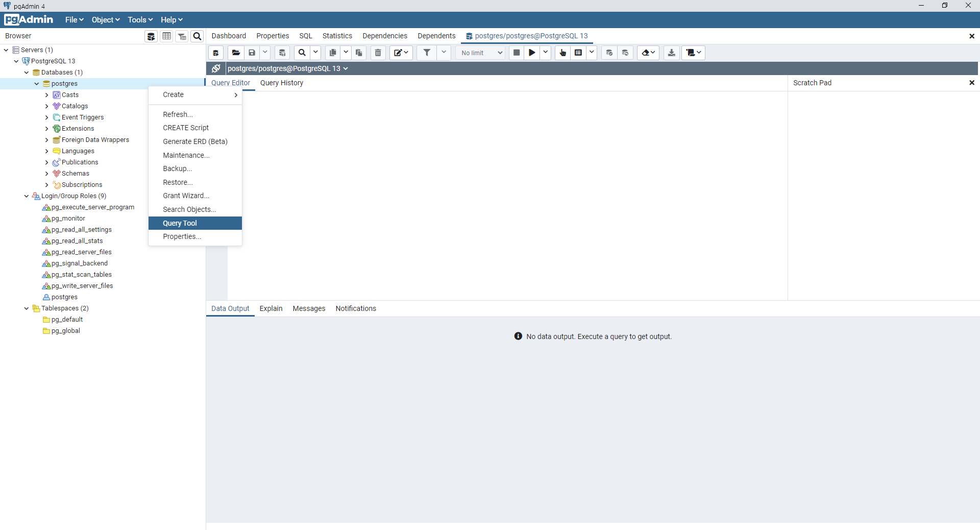Choose Backup... from context menu
The height and width of the screenshot is (530, 980).
195,168
